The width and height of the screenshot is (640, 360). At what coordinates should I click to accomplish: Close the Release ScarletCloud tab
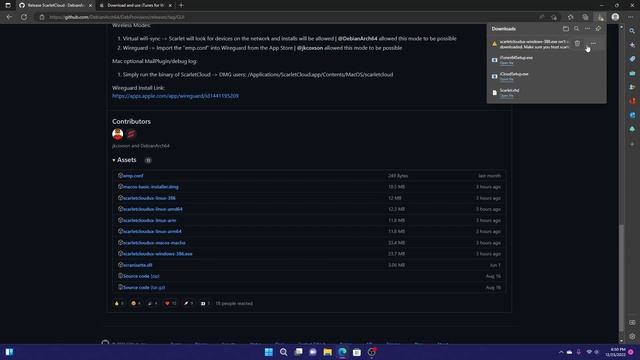pyautogui.click(x=90, y=5)
